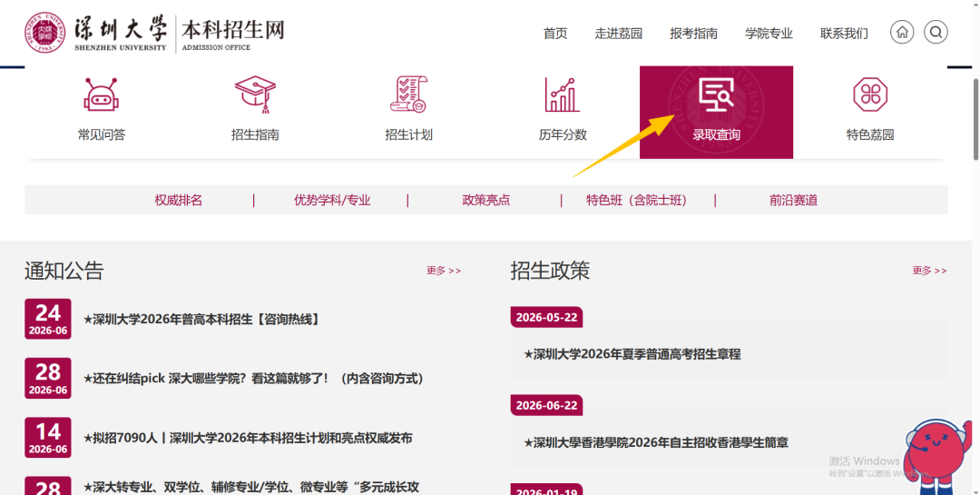Open 深圳大学2026年普高本科招生【咨询热线】 notice
Image resolution: width=980 pixels, height=495 pixels.
203,319
